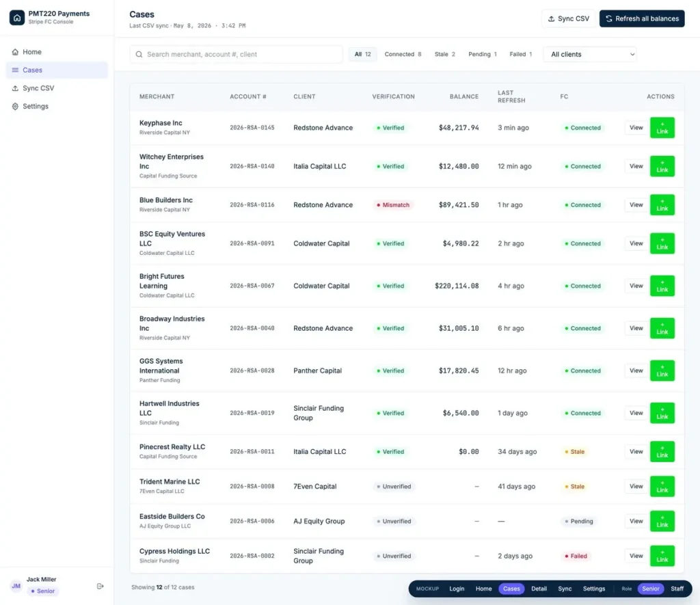View the Keyphase Inc case
Screen dimensions: 700x605
coord(636,128)
